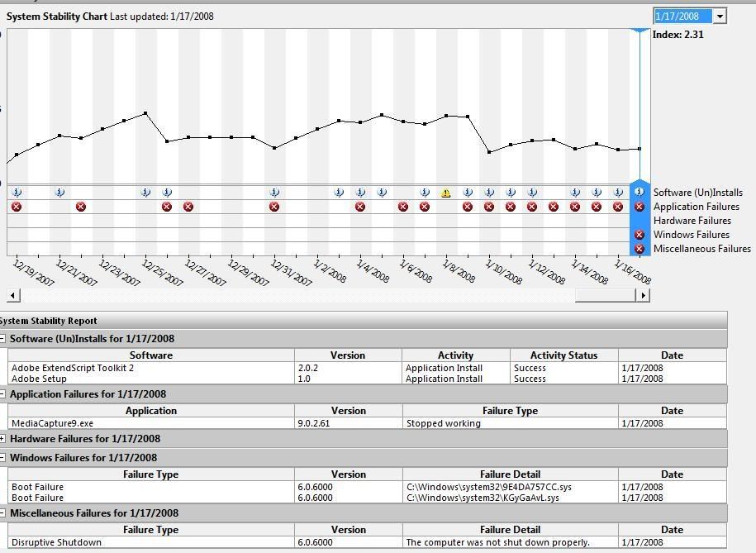This screenshot has width=756, height=553.
Task: Click the application failure icon on 1/6/2008
Action: coord(403,207)
